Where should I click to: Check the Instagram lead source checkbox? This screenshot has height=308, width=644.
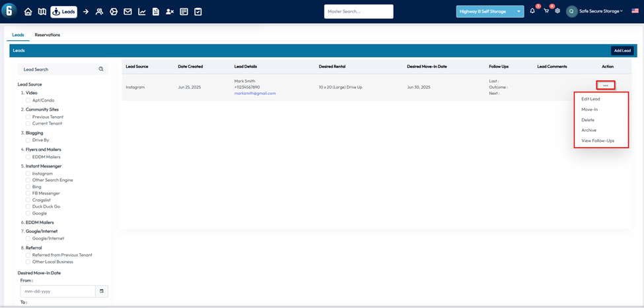(28, 173)
